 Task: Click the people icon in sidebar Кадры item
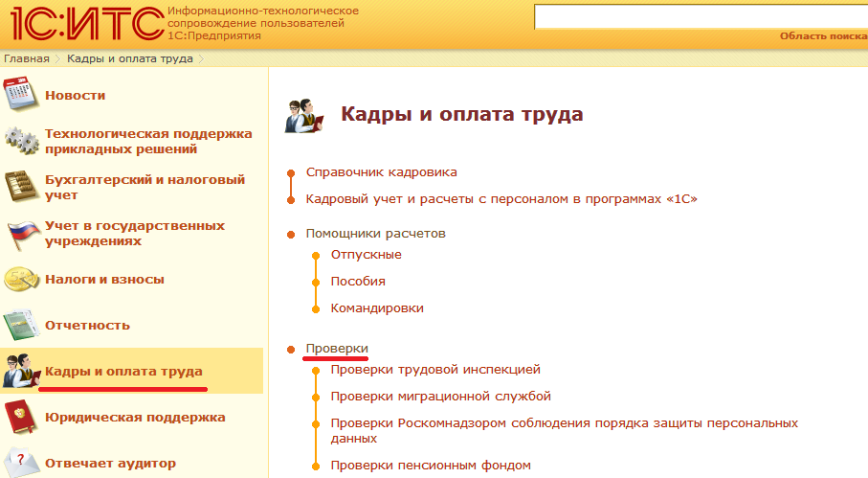(21, 371)
